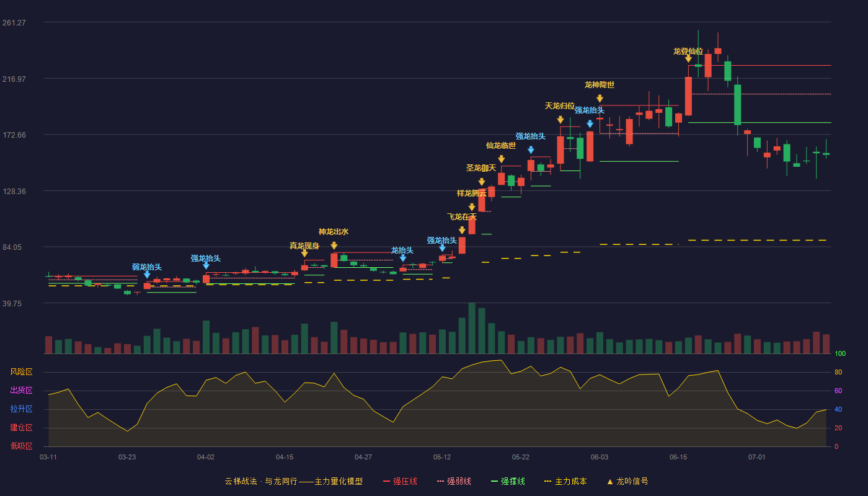This screenshot has height=496, width=868.
Task: Click the 128.36 price axis label
Action: click(14, 191)
